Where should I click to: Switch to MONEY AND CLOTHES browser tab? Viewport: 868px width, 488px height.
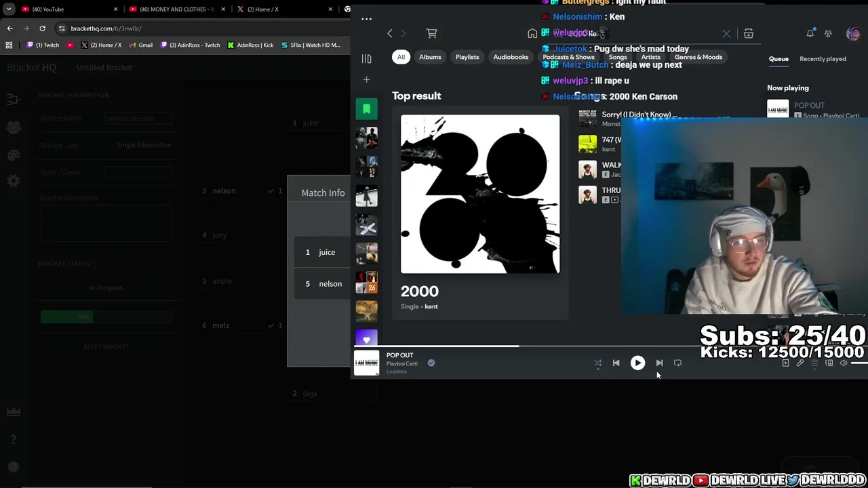pos(176,9)
